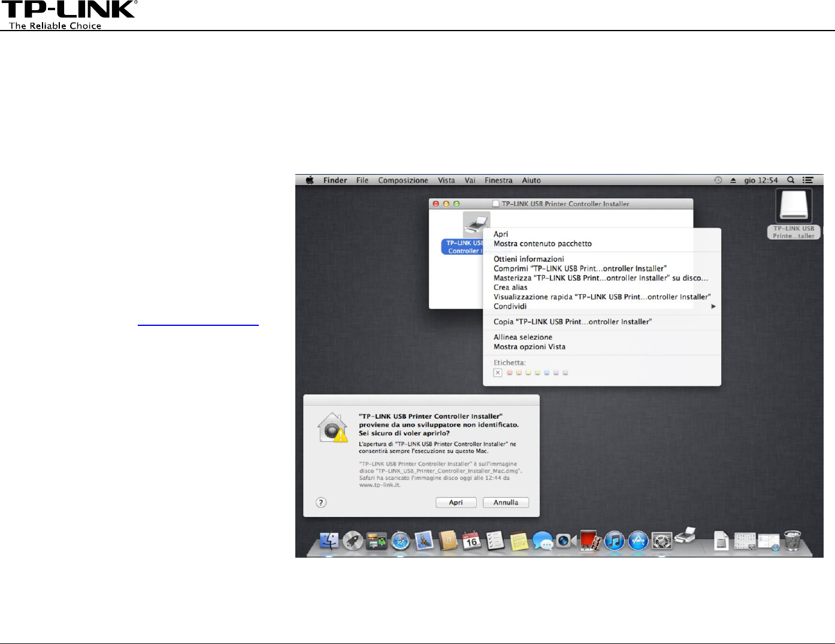Open the Mail stamp icon in Dock

(424, 541)
